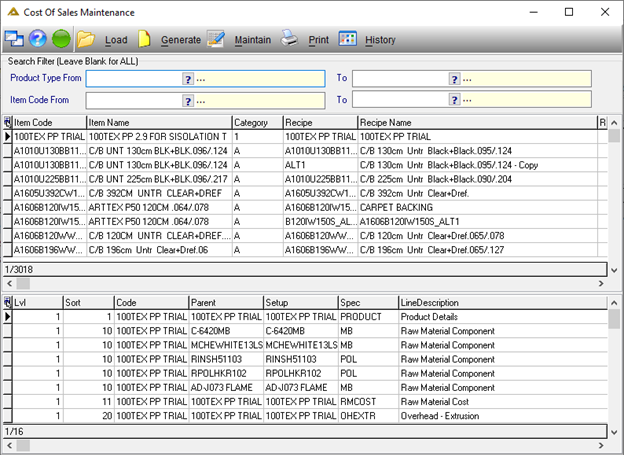The width and height of the screenshot is (624, 455).
Task: Click the Print printer icon
Action: [289, 39]
